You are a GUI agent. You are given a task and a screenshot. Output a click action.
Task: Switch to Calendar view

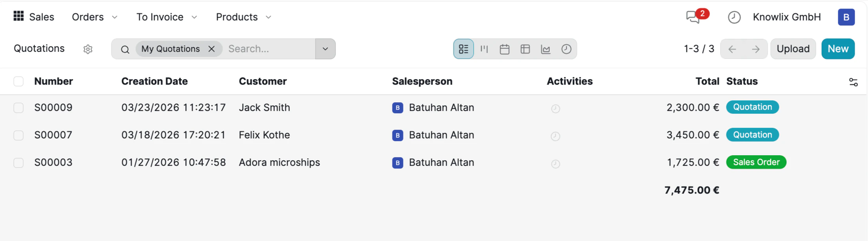click(x=505, y=49)
